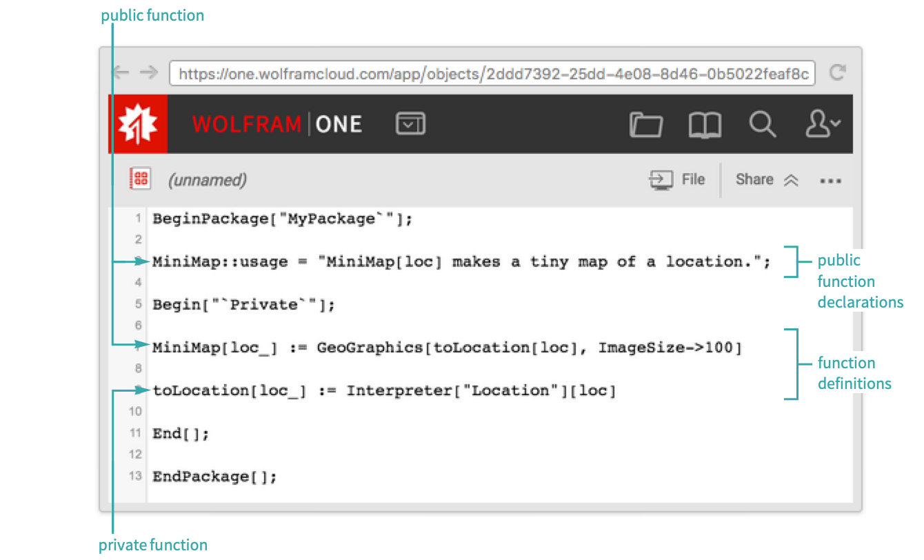This screenshot has width=924, height=560.
Task: Open the user account dropdown
Action: (823, 125)
